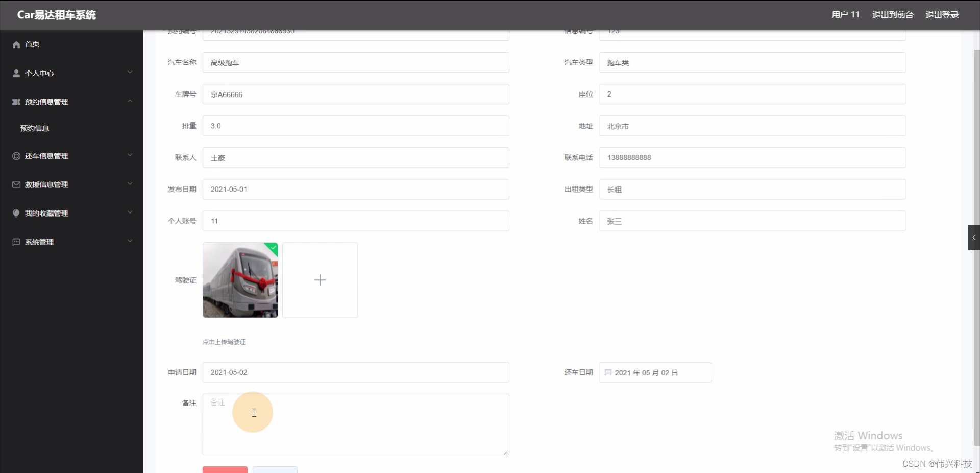Click the 我的收藏管理 pin icon
980x473 pixels.
(16, 214)
